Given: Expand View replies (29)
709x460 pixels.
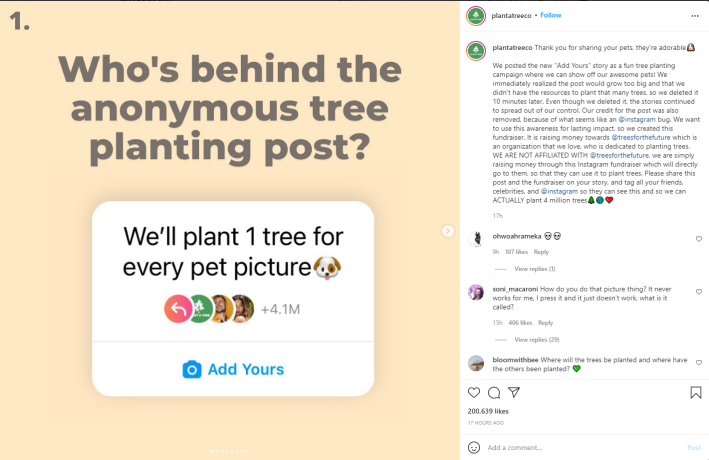Looking at the screenshot, I should coord(536,340).
